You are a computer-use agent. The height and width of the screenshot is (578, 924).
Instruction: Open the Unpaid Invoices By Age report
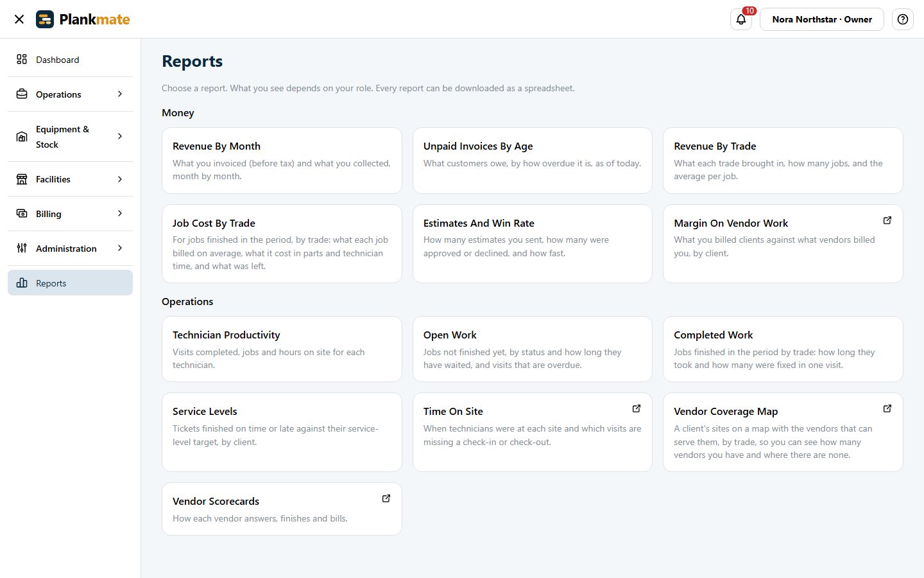point(533,161)
